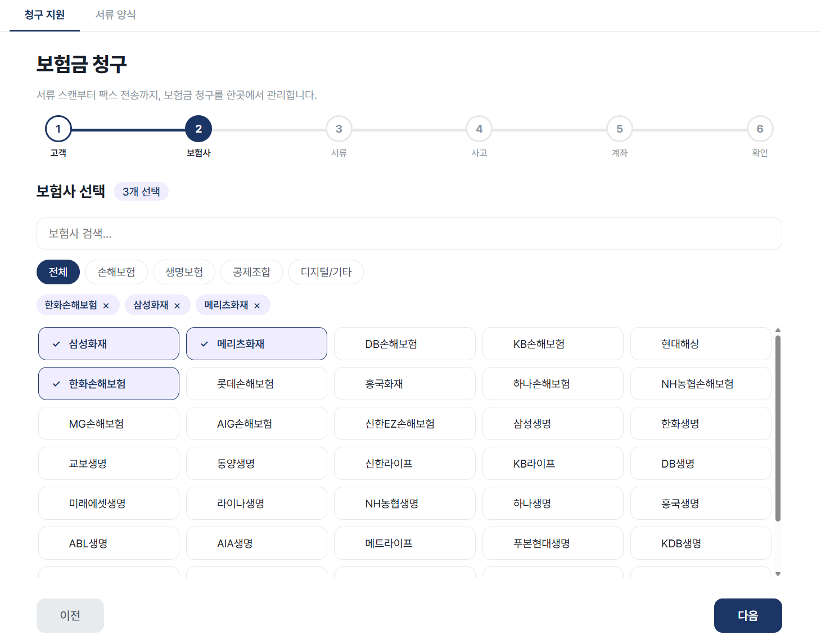Select the AIA생명 insurer card
Screen dimensions: 821x644
click(x=256, y=543)
